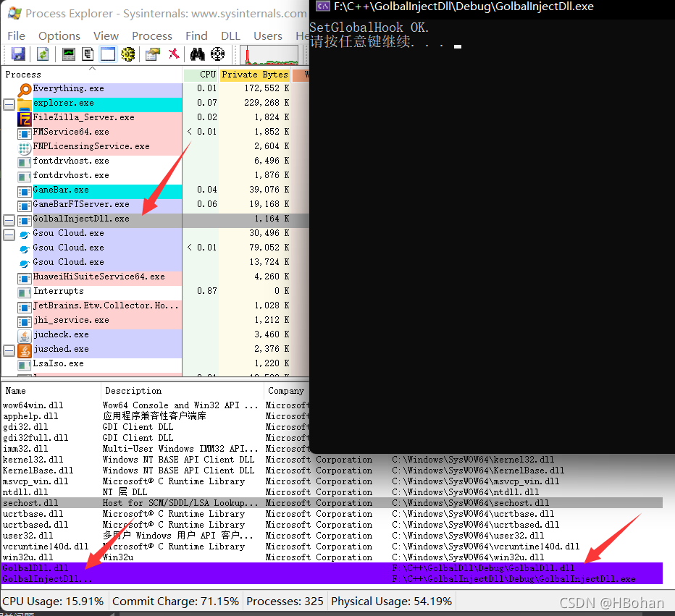Image resolution: width=675 pixels, height=616 pixels.
Task: Click the FNPLicensingService.exe icon
Action: point(25,148)
